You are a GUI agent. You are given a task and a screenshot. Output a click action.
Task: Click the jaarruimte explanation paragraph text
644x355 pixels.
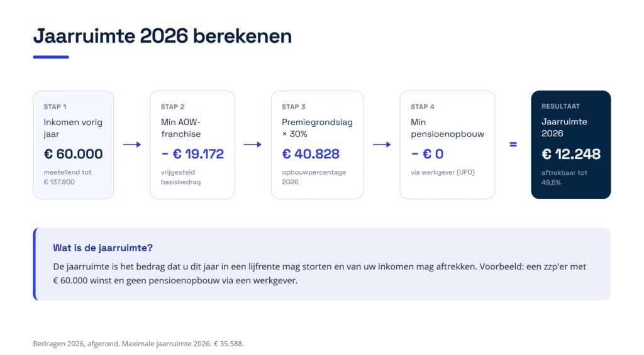[319, 273]
